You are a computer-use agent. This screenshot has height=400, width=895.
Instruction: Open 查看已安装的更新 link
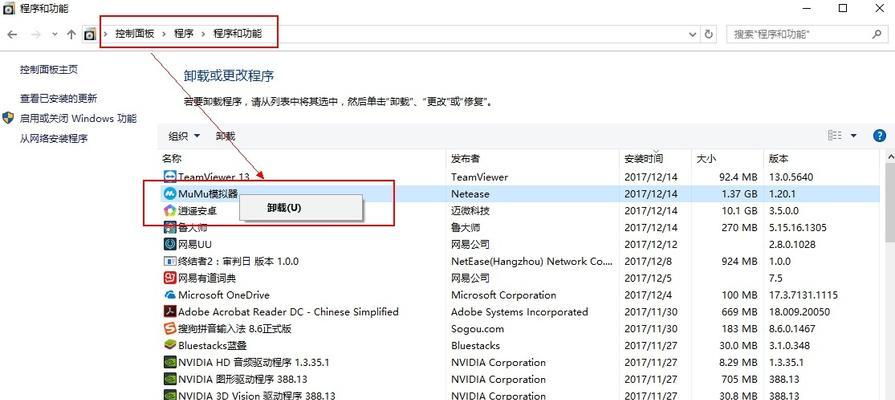(x=59, y=99)
